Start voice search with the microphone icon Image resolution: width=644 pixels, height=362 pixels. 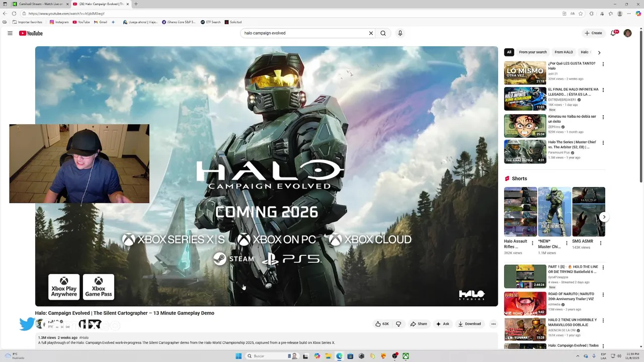400,33
